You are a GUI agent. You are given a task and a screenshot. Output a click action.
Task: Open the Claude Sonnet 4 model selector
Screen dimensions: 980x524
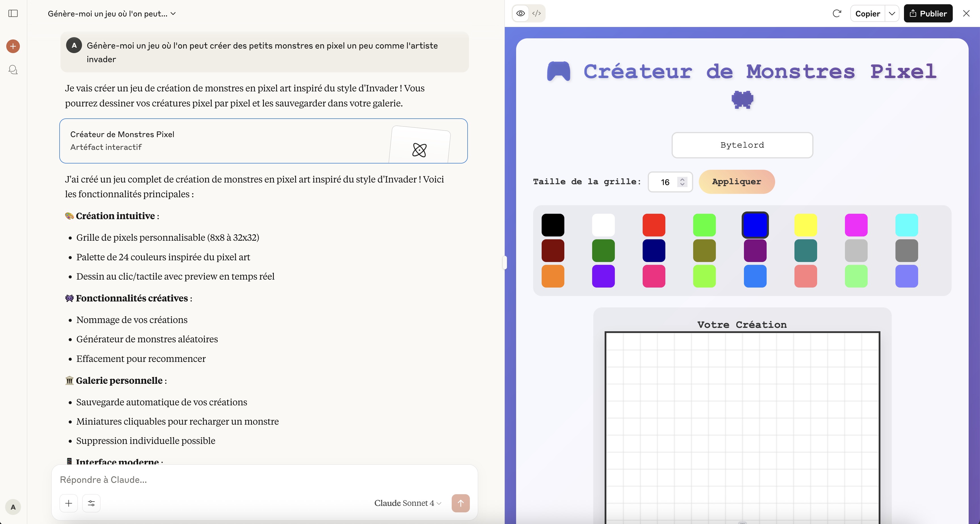click(407, 503)
